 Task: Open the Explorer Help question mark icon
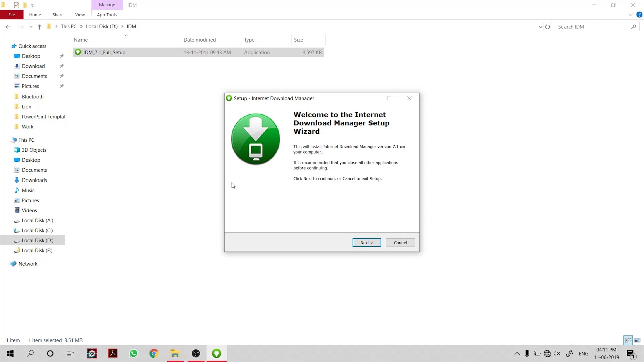(x=639, y=15)
